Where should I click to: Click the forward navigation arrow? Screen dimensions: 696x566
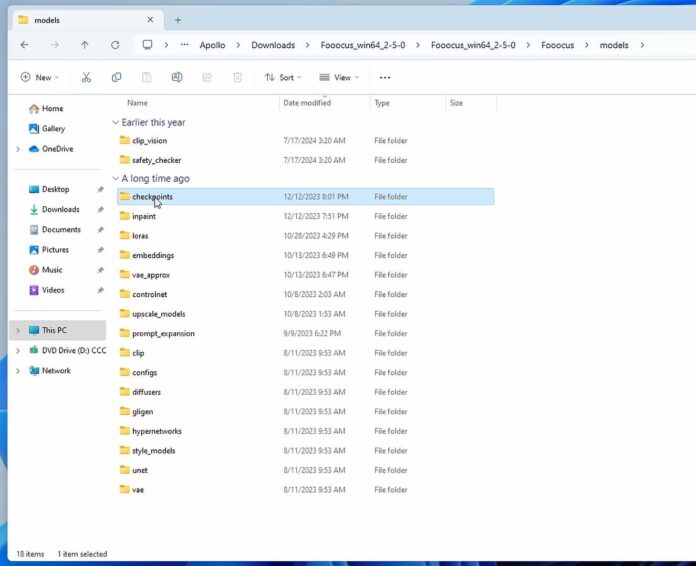(x=55, y=45)
